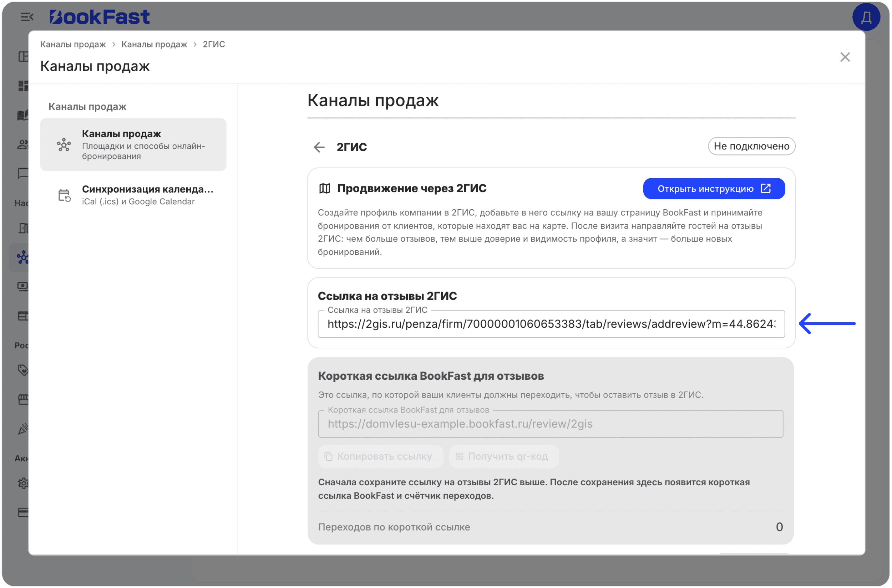892x588 pixels.
Task: Click the external-link icon in Открыть инструкцию
Action: tap(766, 188)
